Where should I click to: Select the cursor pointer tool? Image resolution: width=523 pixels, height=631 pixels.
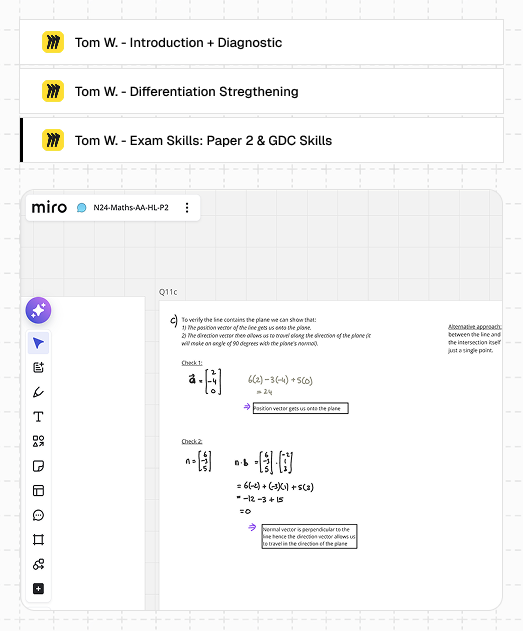coord(38,343)
